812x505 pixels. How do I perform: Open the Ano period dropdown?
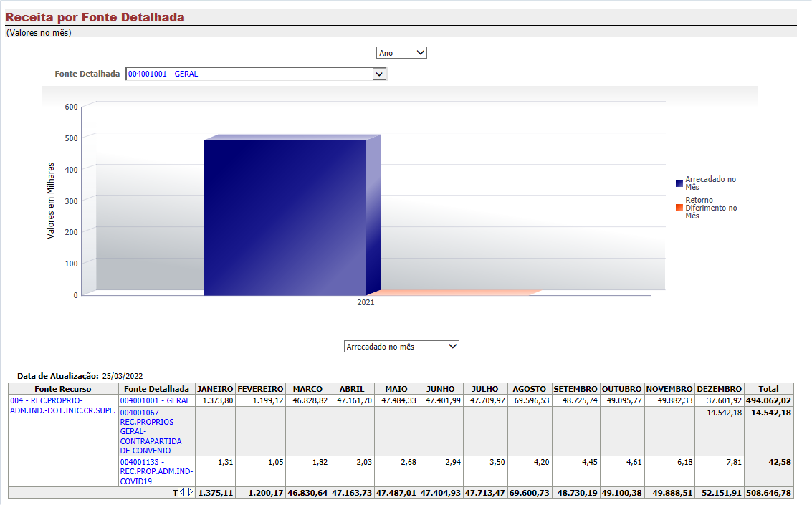pyautogui.click(x=401, y=53)
